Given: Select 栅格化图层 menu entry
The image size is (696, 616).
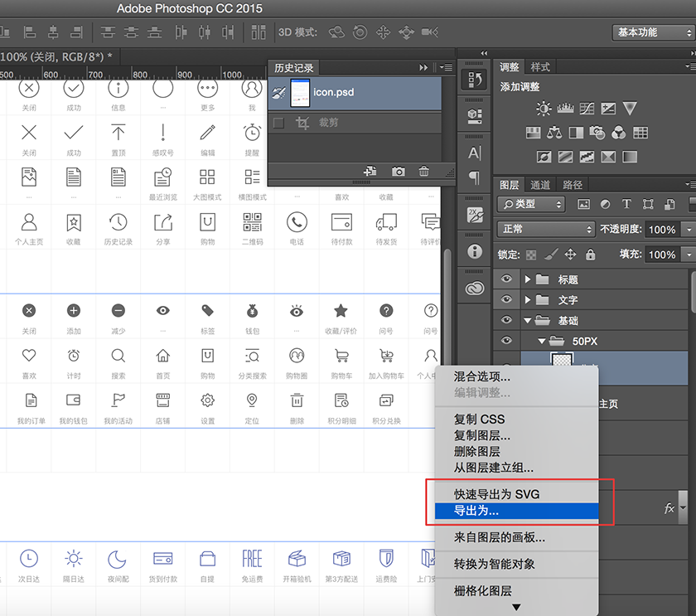Looking at the screenshot, I should coord(517,590).
